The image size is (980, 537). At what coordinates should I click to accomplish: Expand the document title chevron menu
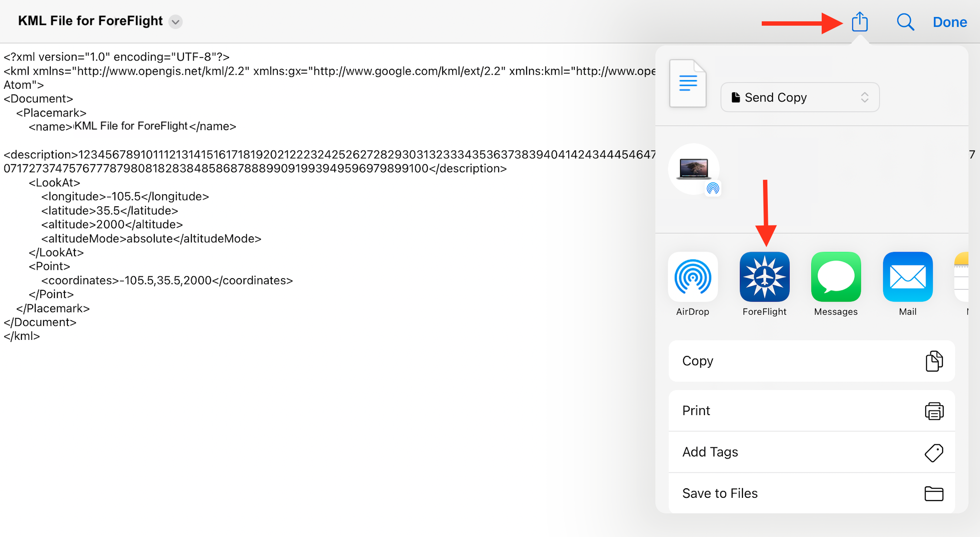(x=176, y=22)
